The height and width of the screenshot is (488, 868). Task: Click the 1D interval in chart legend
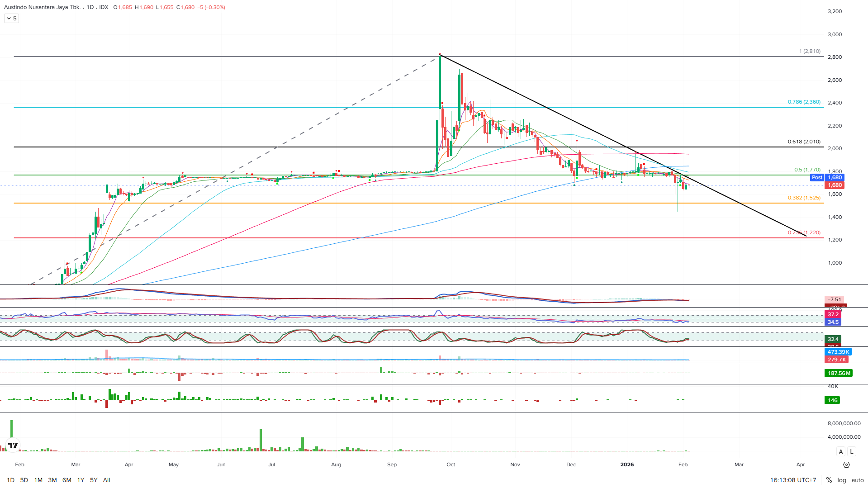tap(90, 7)
